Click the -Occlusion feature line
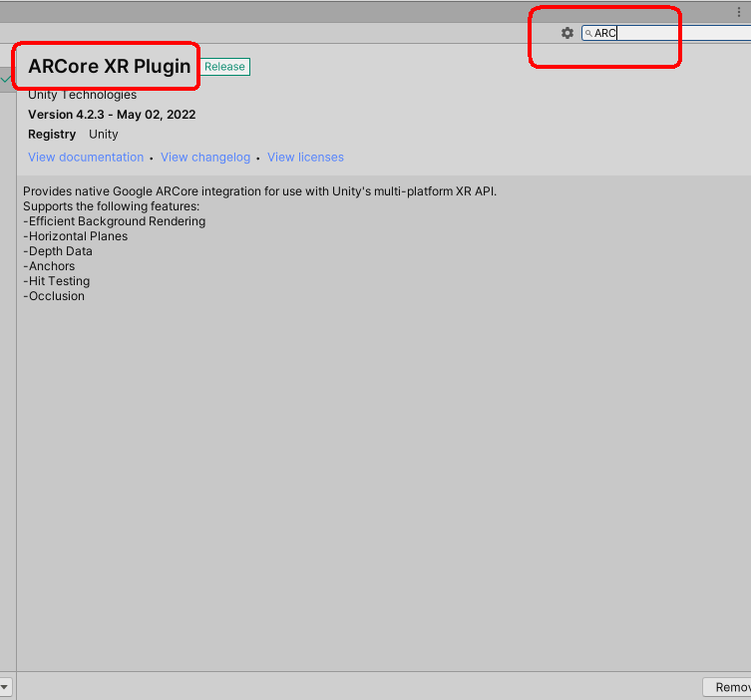The image size is (751, 700). click(54, 296)
